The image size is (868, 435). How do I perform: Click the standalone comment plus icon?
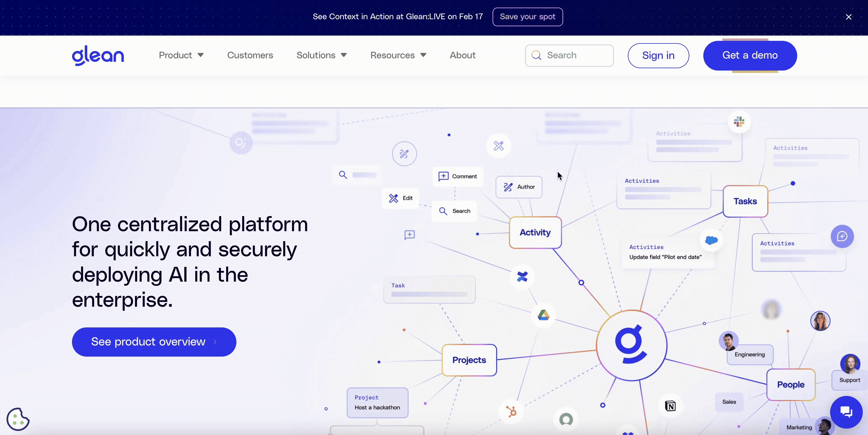coord(410,235)
